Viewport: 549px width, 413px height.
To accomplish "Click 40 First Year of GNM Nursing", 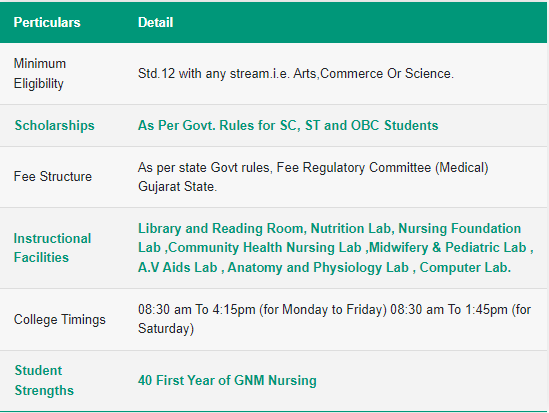I will (227, 380).
